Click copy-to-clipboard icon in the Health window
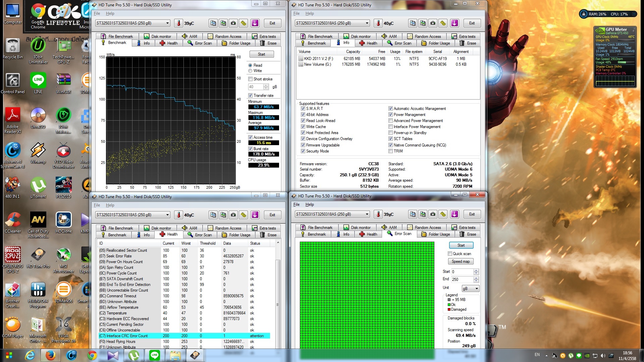This screenshot has width=644, height=362. [x=213, y=215]
